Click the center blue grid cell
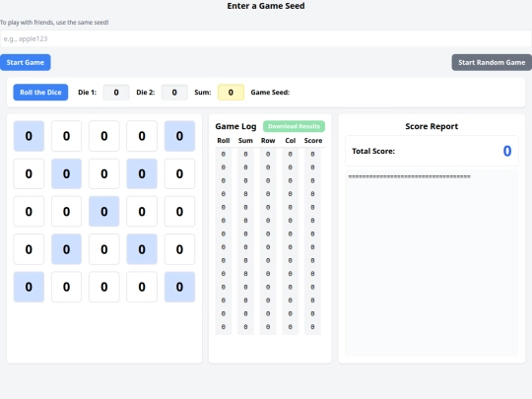532x399 pixels. tap(104, 212)
